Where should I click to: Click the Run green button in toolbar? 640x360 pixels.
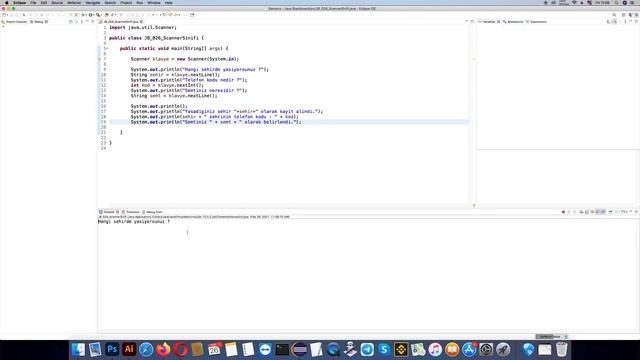pyautogui.click(x=91, y=15)
